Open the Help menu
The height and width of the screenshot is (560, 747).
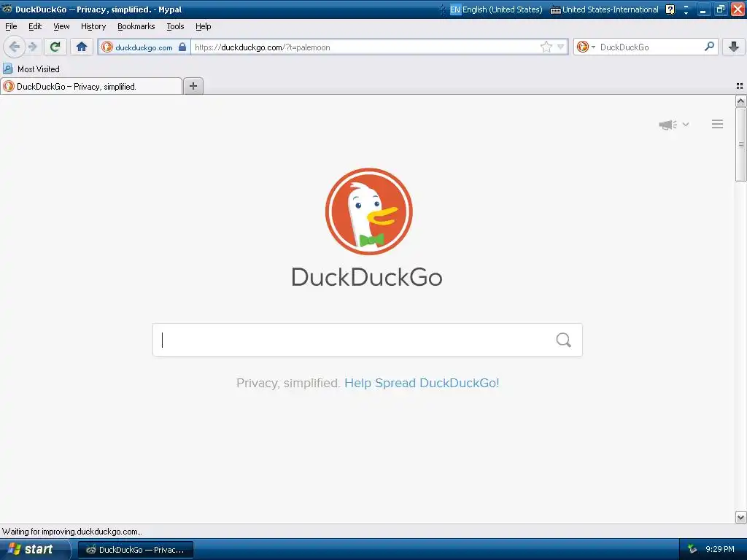pos(204,27)
